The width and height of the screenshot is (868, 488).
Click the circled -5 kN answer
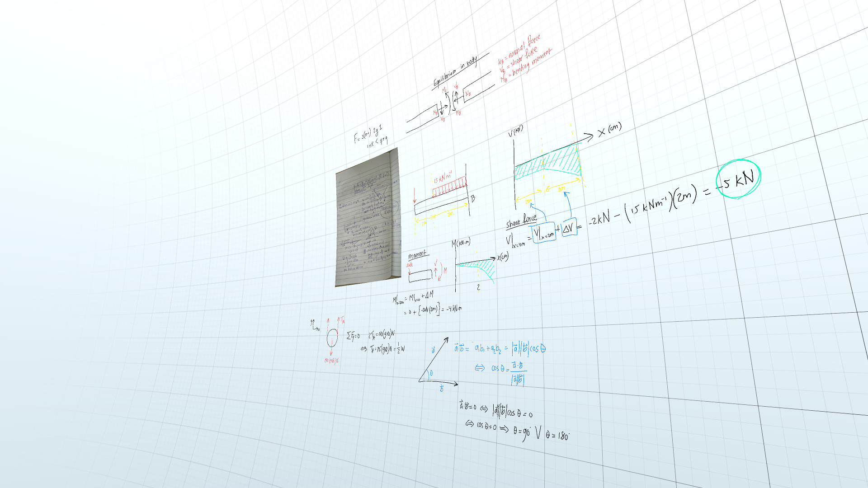738,179
